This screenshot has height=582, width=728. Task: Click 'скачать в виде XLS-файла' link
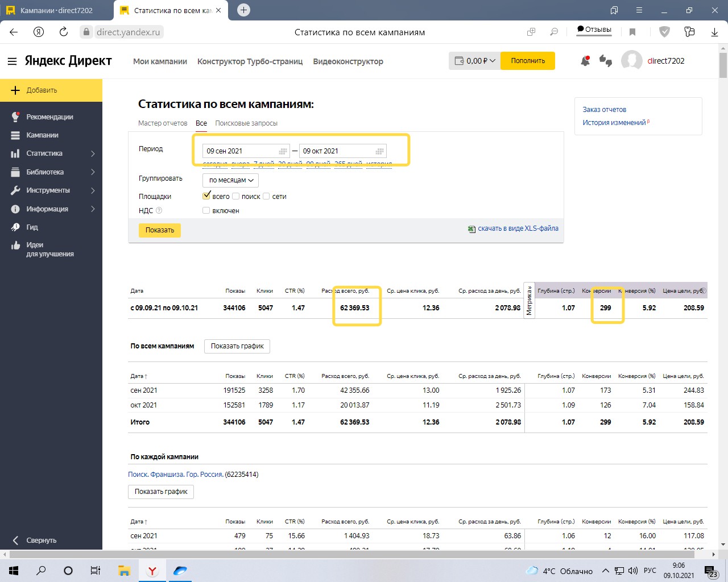click(x=518, y=228)
